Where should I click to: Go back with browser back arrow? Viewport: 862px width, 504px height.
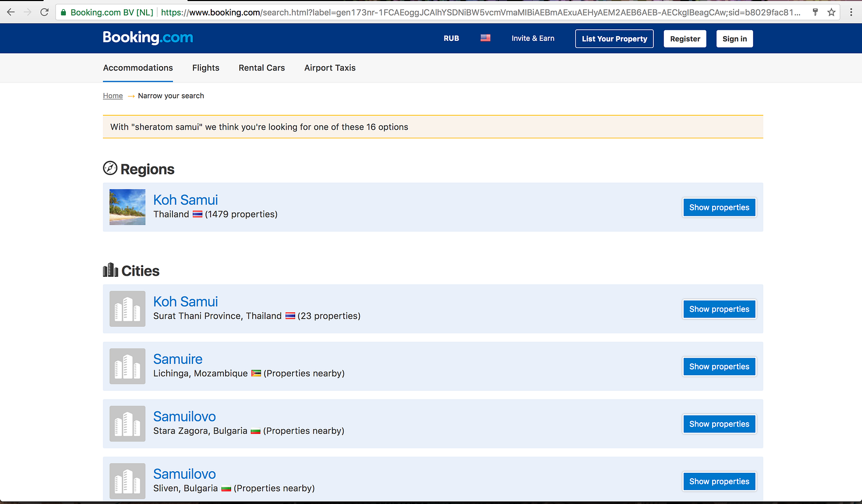(11, 12)
